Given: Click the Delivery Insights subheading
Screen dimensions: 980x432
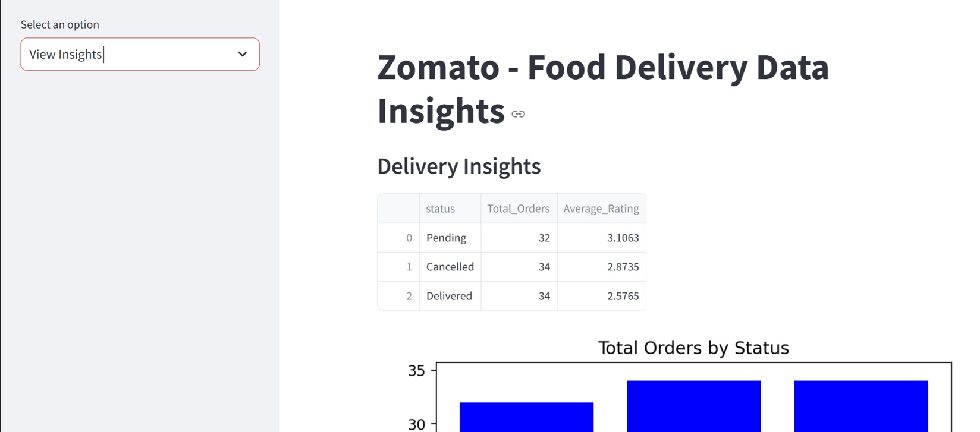Looking at the screenshot, I should coord(458,166).
